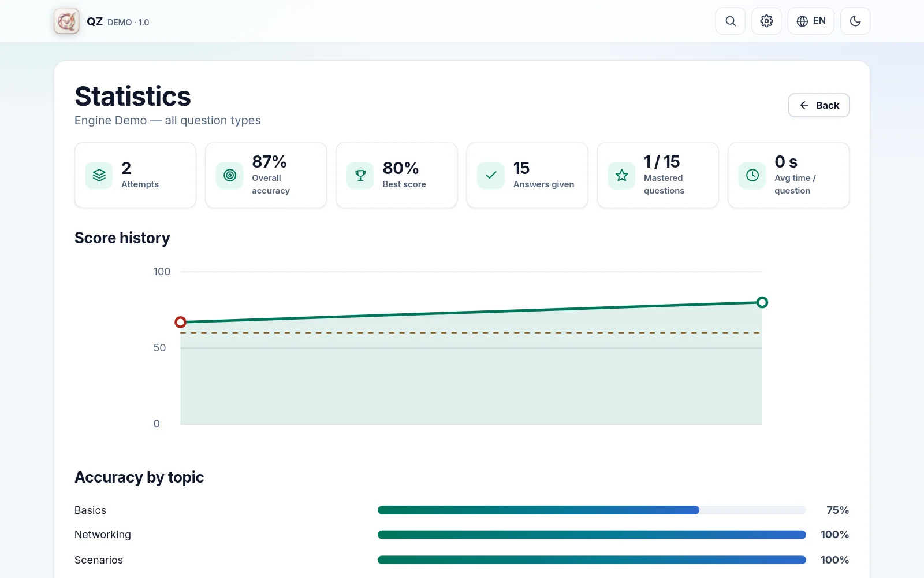Click the "Engine Demo — all question types" subtitle
924x578 pixels.
pyautogui.click(x=167, y=120)
